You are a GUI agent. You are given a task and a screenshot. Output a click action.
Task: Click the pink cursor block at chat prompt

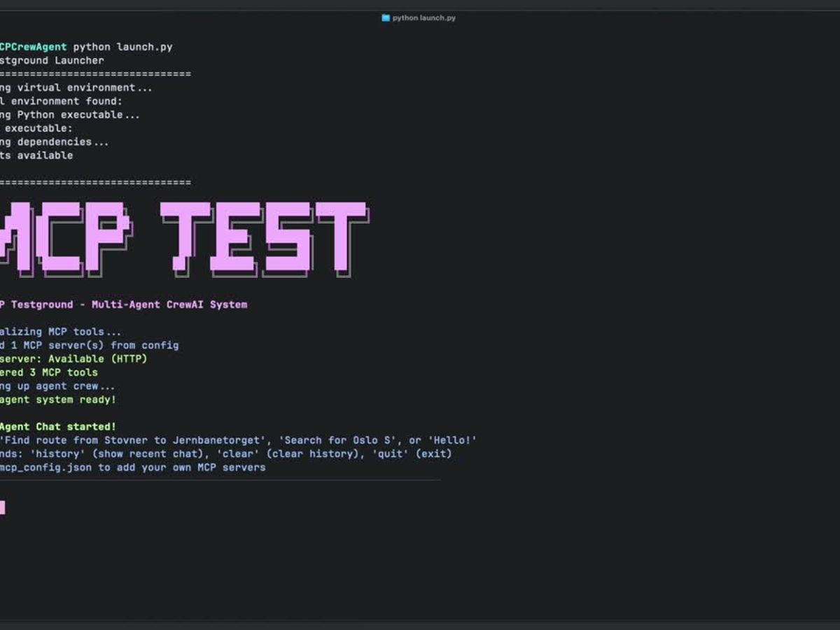click(2, 507)
